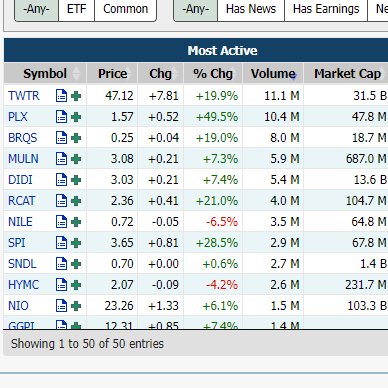
Task: Click PLX percent change +49.5%
Action: [217, 117]
